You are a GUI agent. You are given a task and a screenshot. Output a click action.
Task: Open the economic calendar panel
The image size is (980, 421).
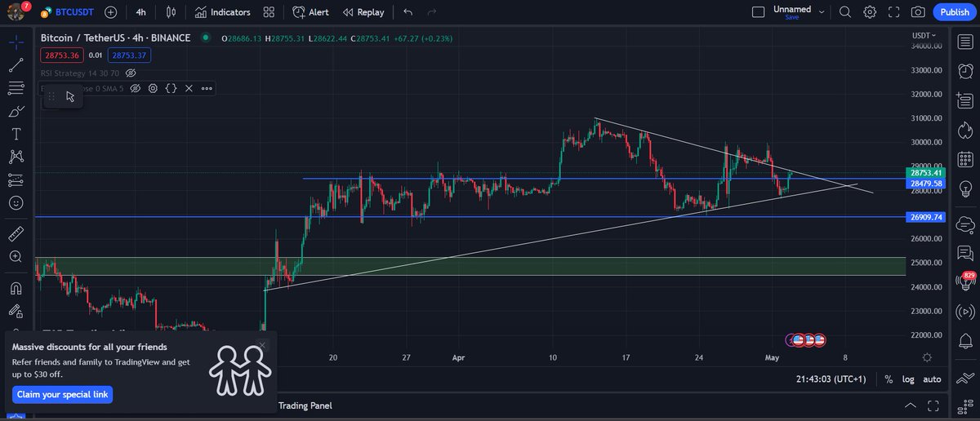click(x=964, y=159)
